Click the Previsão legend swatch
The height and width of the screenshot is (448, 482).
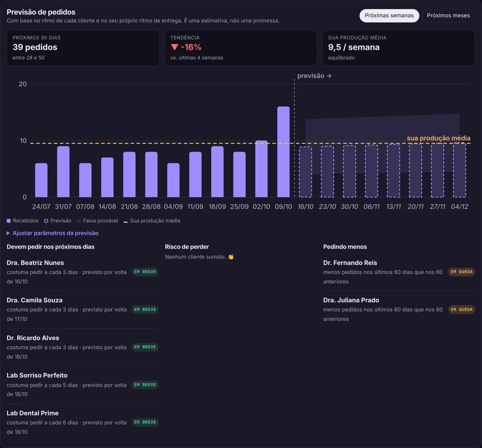click(46, 221)
